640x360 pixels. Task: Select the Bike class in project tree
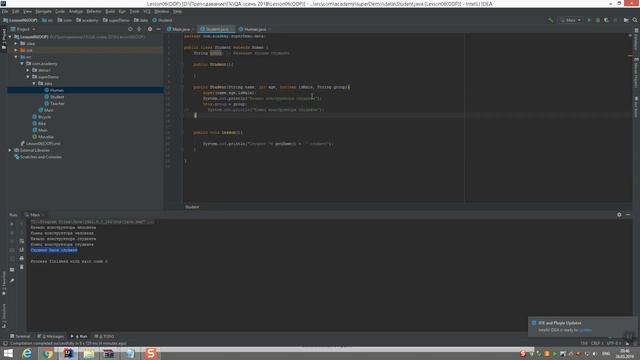[39, 123]
